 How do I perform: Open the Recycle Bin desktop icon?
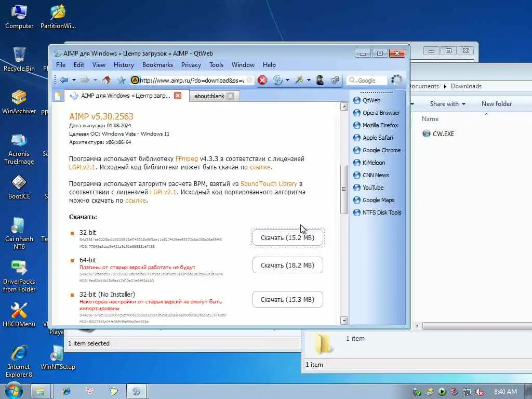pyautogui.click(x=19, y=59)
